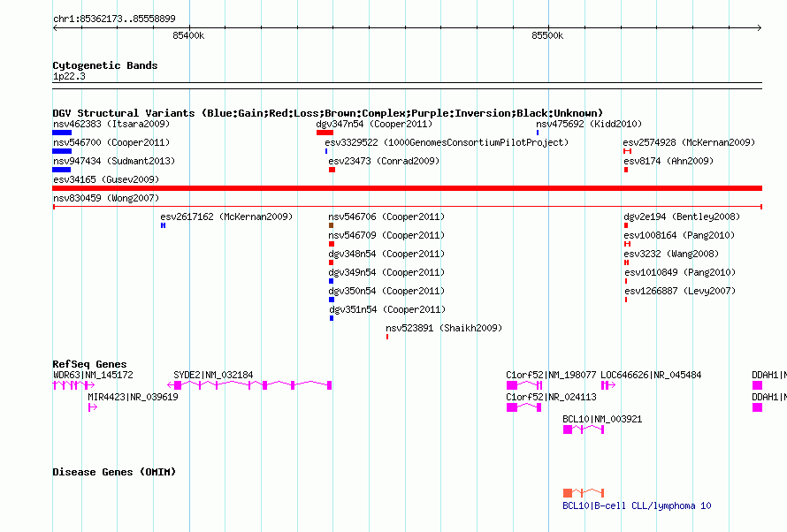Click the chr1:85362173..85558899 region label

point(114,19)
